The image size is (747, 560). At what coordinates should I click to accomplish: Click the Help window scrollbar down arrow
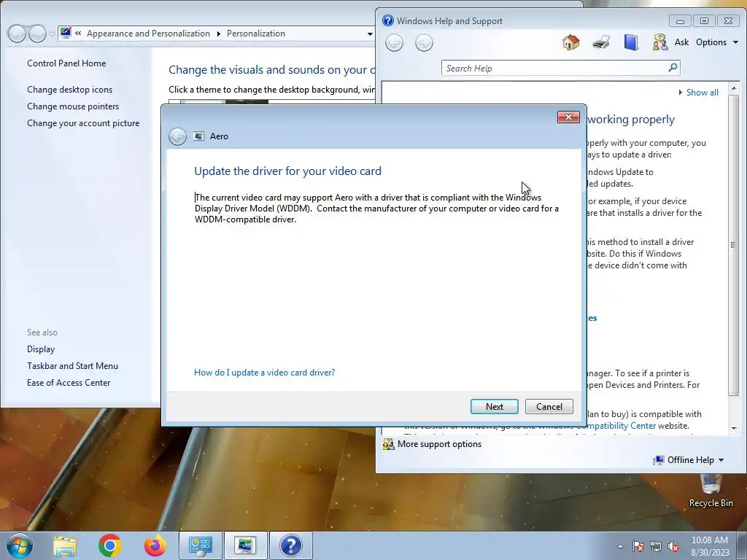(734, 429)
